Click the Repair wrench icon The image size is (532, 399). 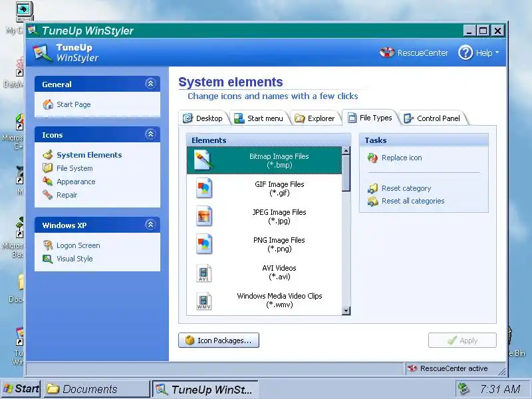(x=47, y=195)
